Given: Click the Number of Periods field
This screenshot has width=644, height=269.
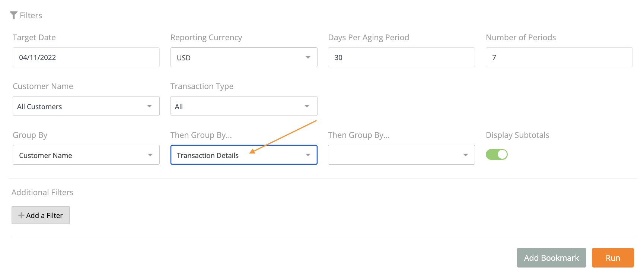Looking at the screenshot, I should pos(559,57).
